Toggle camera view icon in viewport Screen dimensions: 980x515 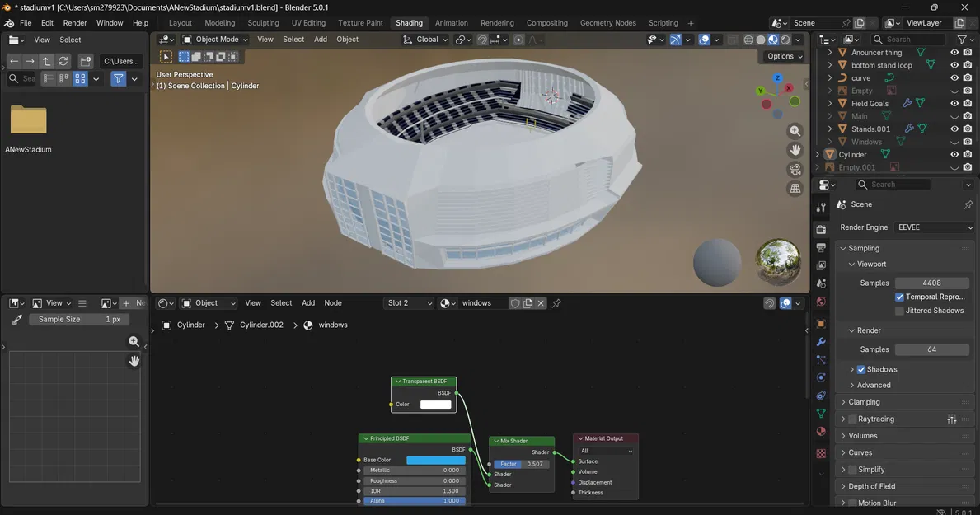pyautogui.click(x=795, y=170)
